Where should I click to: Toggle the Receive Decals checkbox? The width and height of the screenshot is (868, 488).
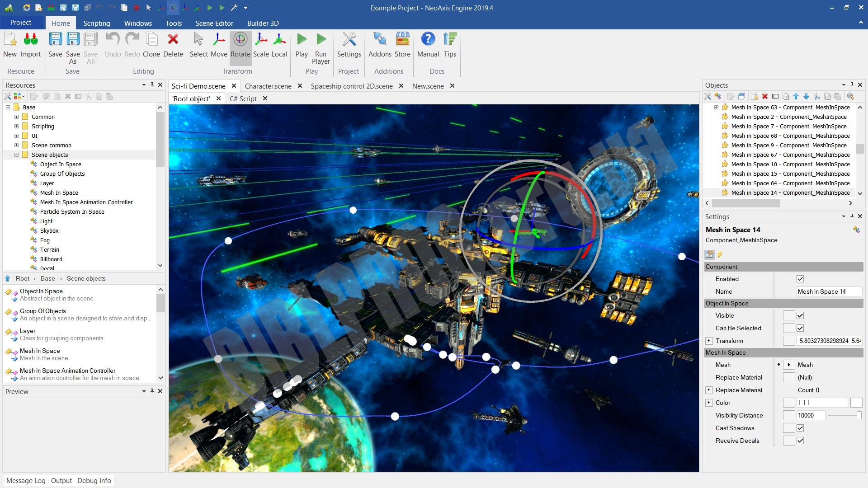click(x=800, y=441)
